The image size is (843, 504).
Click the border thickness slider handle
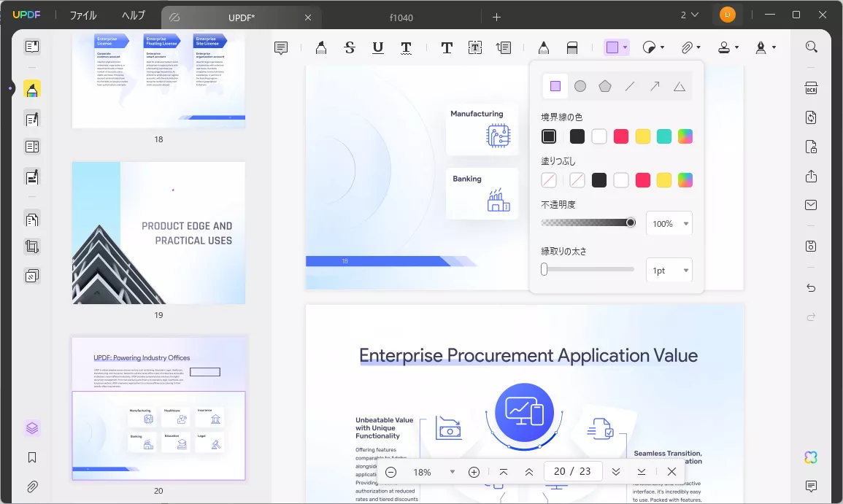[544, 269]
